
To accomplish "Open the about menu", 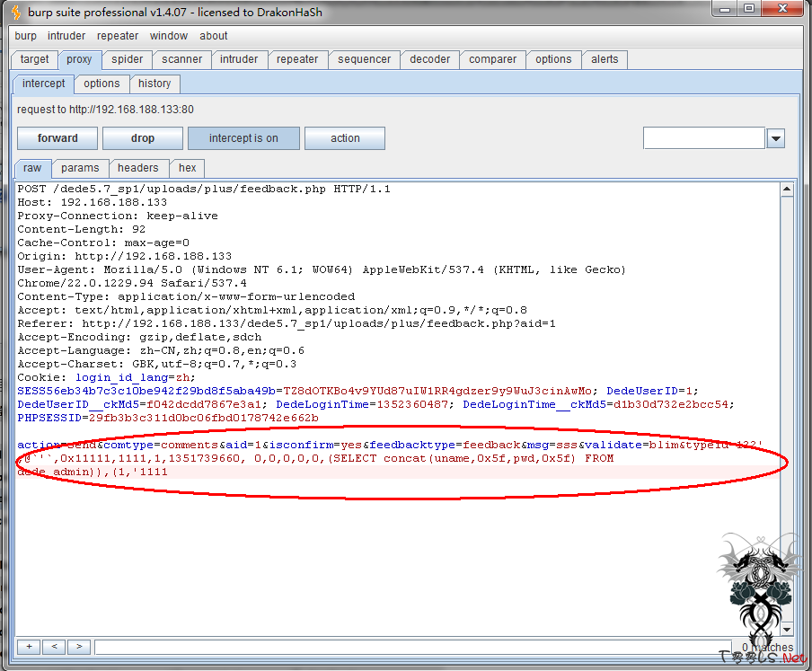I will (x=214, y=36).
